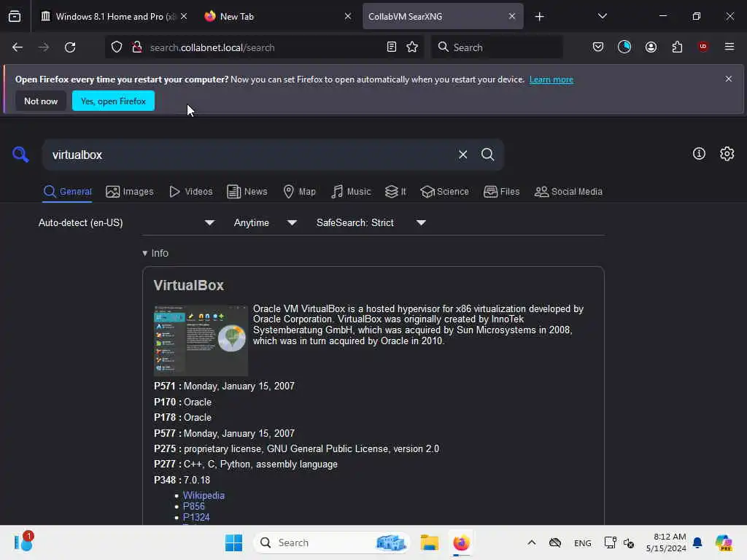This screenshot has height=560, width=747.
Task: Click the address bar URL field
Action: [264, 47]
